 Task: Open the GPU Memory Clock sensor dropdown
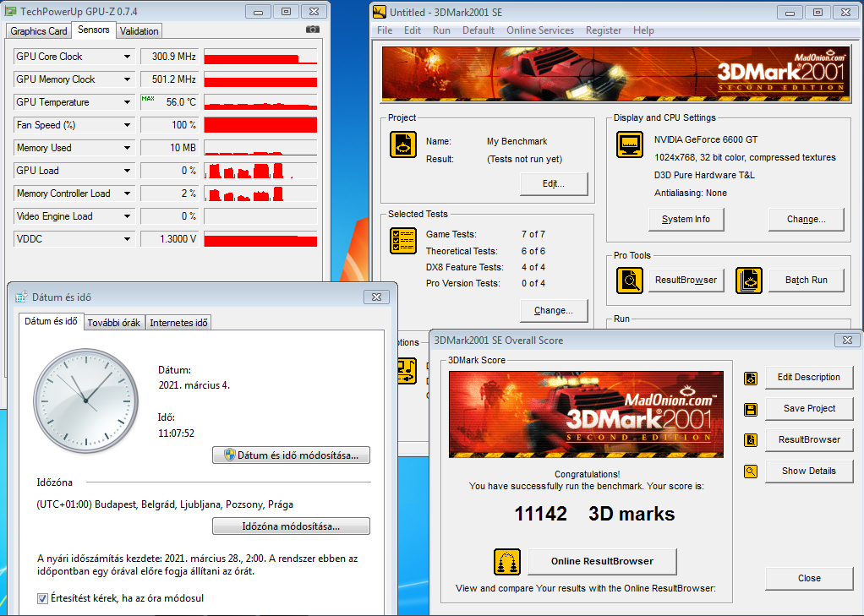[x=128, y=79]
